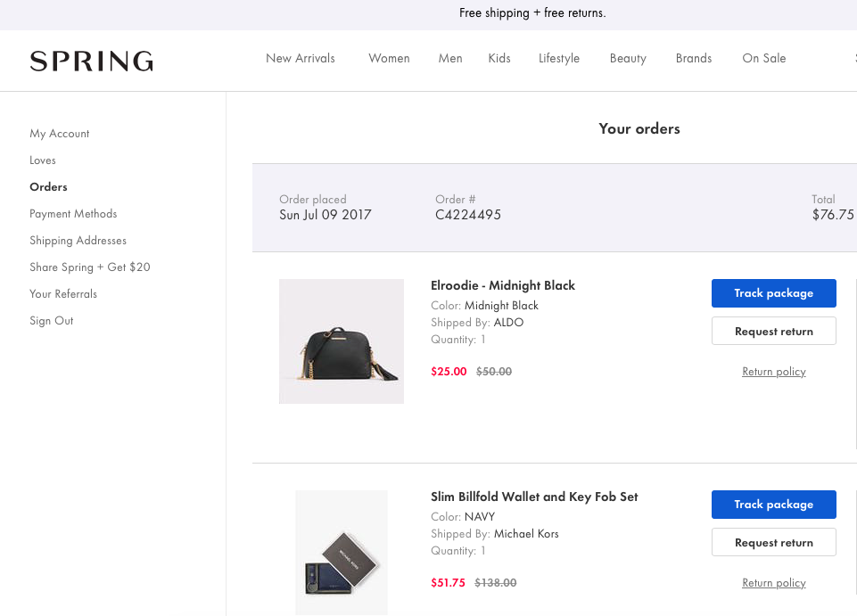Screen dimensions: 857x616
Task: Go to My Account
Action: pos(60,134)
